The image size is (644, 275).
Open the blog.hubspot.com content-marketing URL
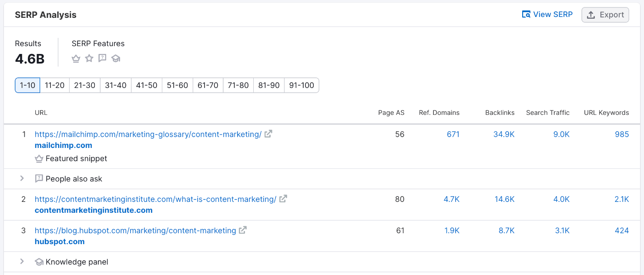click(135, 231)
